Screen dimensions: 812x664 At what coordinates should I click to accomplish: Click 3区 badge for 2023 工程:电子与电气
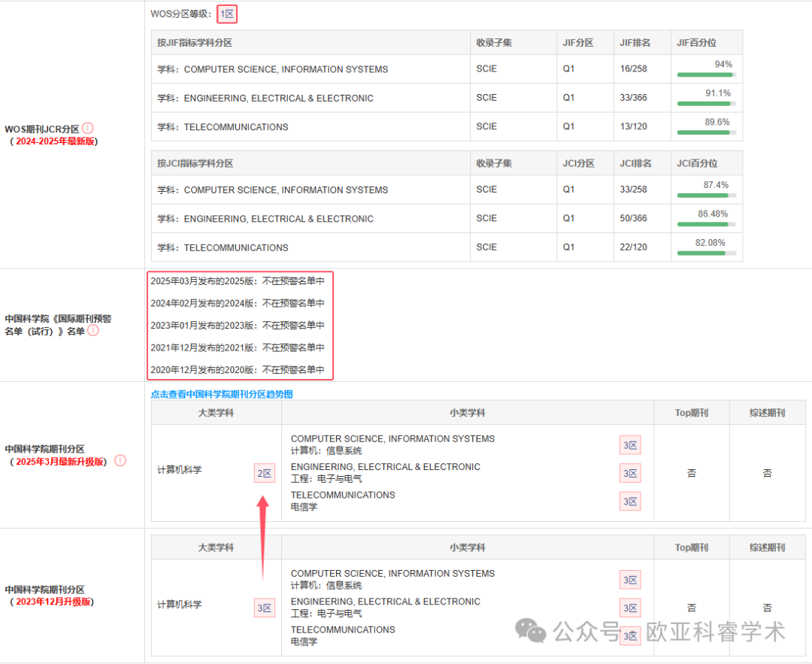[x=630, y=608]
